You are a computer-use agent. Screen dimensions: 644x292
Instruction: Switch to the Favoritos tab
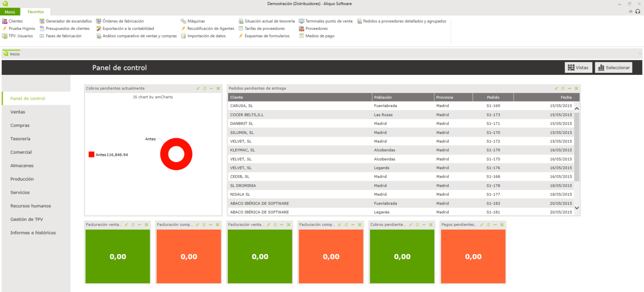[36, 12]
